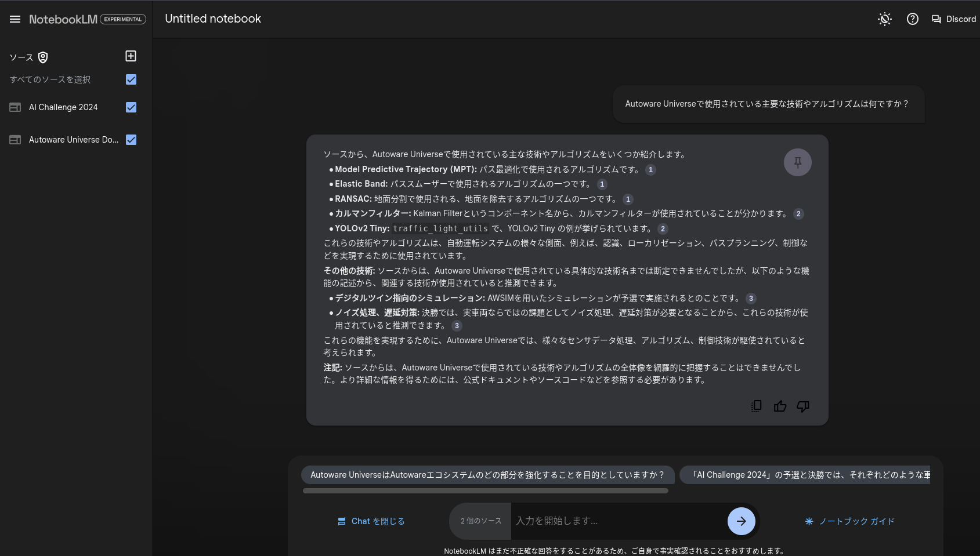The image size is (980, 556).
Task: Toggle the select all sources checkbox
Action: (x=131, y=79)
